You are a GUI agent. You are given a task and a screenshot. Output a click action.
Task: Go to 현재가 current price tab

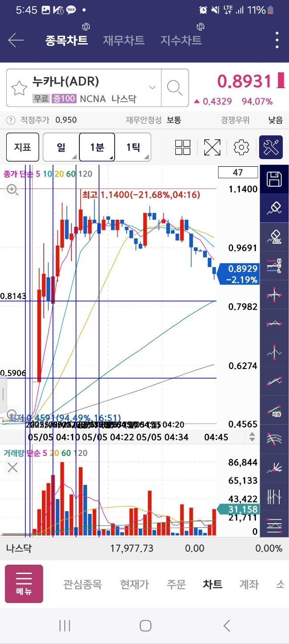pyautogui.click(x=134, y=584)
